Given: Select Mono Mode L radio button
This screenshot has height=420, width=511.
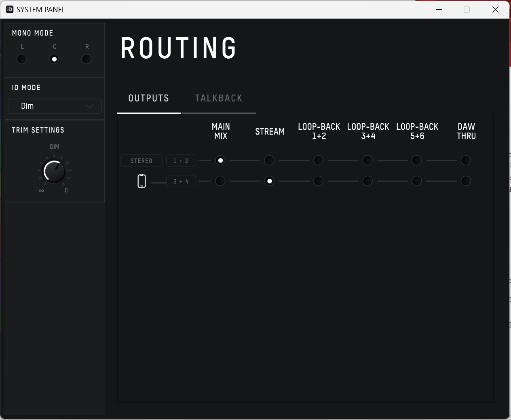Looking at the screenshot, I should (22, 59).
